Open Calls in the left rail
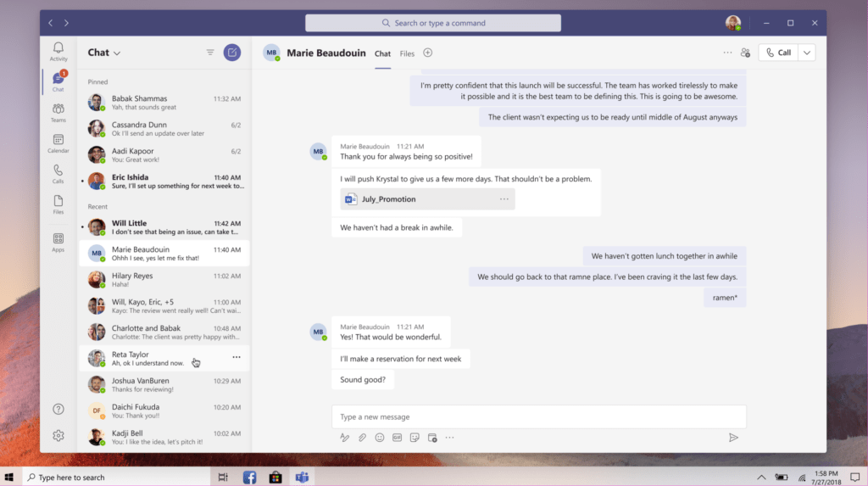 [x=58, y=174]
